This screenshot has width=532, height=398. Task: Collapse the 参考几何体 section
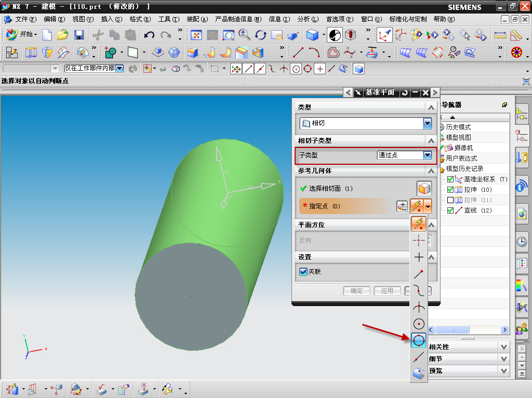pyautogui.click(x=431, y=170)
